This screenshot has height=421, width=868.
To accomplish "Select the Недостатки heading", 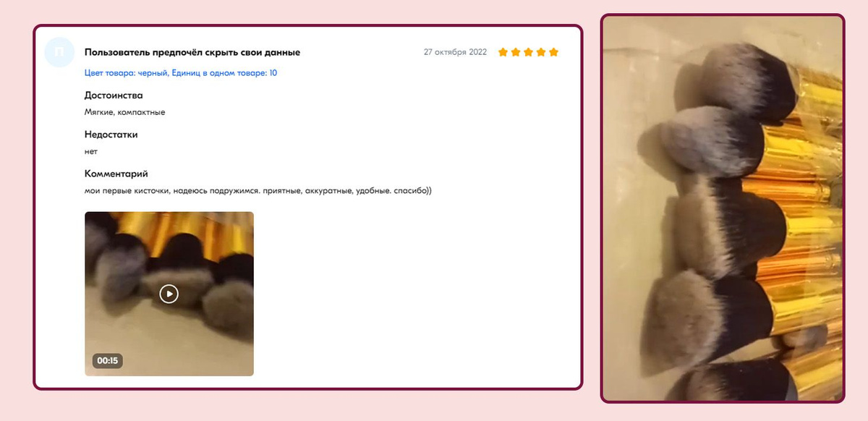I will point(111,135).
